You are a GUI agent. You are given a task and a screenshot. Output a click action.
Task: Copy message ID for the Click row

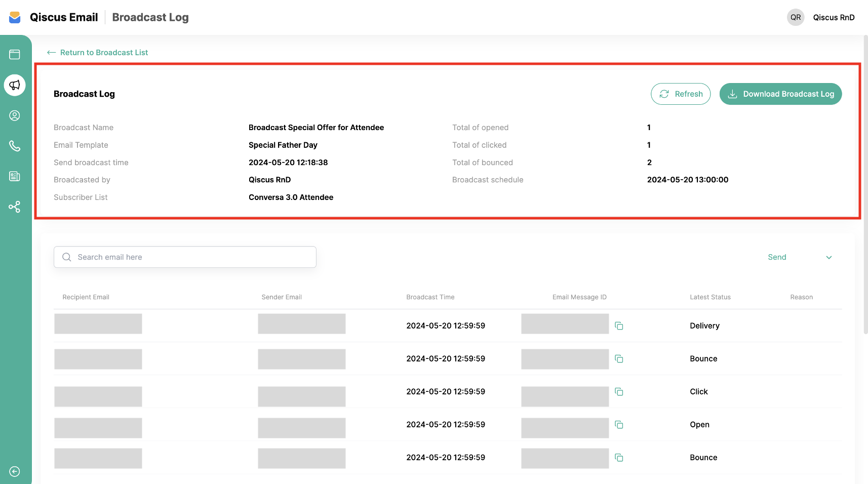[619, 391]
